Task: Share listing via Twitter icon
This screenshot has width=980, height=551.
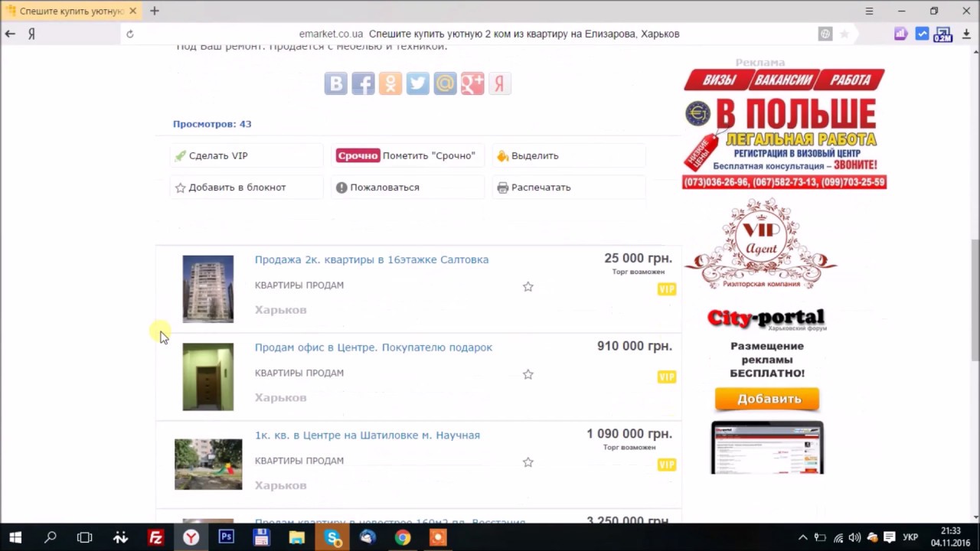Action: [x=417, y=83]
